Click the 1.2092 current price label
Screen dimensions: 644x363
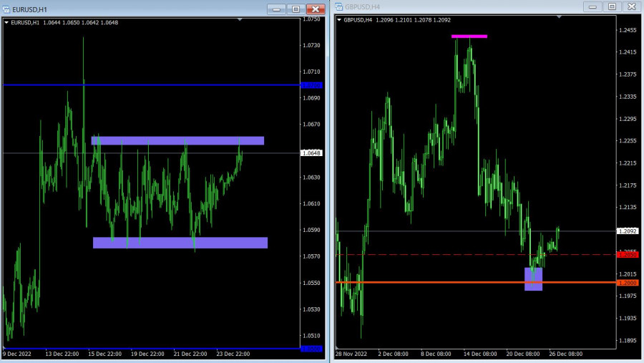627,231
